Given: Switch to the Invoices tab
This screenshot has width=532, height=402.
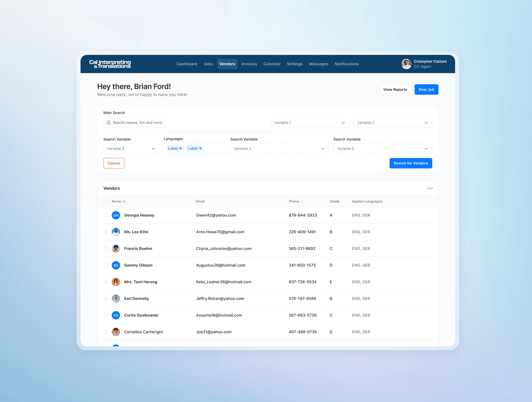Looking at the screenshot, I should 249,64.
